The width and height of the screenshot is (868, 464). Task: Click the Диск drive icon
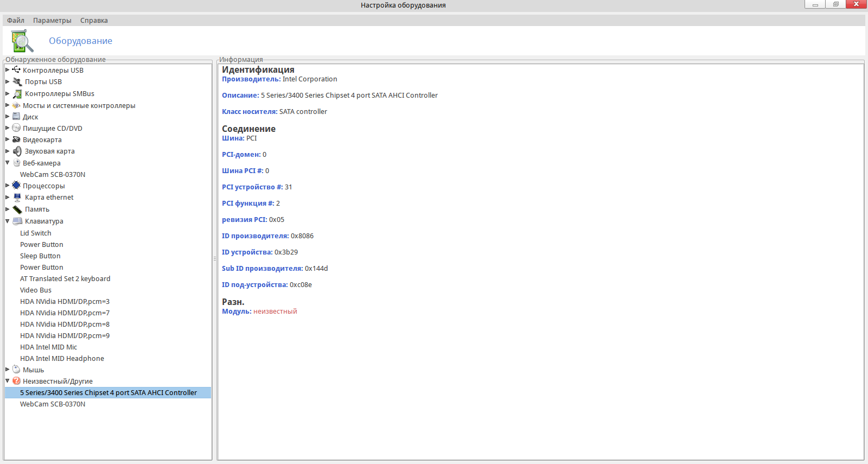[x=16, y=117]
